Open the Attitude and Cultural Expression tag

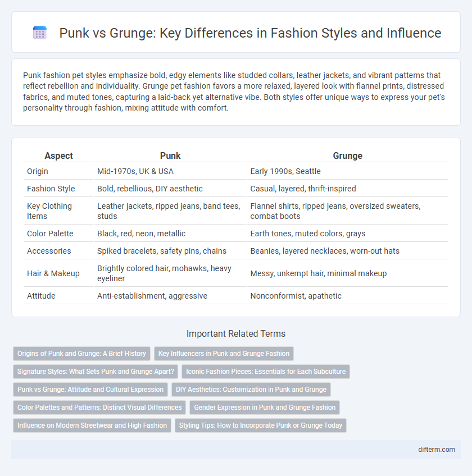(x=90, y=389)
